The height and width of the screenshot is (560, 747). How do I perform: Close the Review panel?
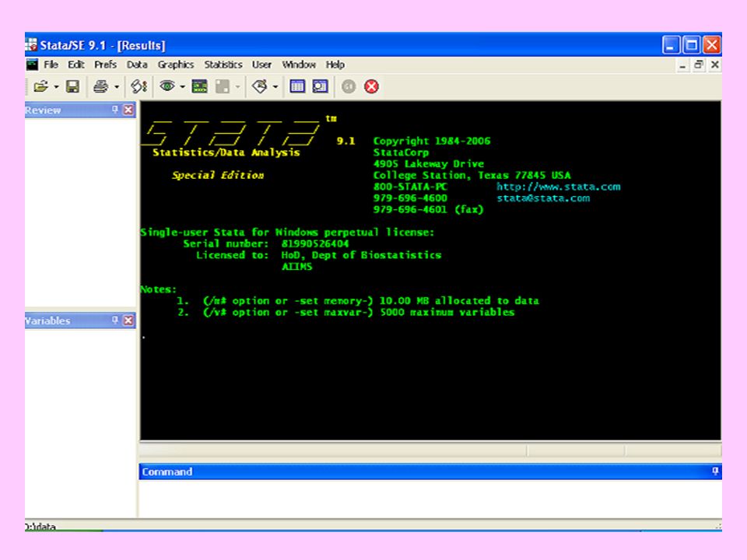pyautogui.click(x=128, y=110)
